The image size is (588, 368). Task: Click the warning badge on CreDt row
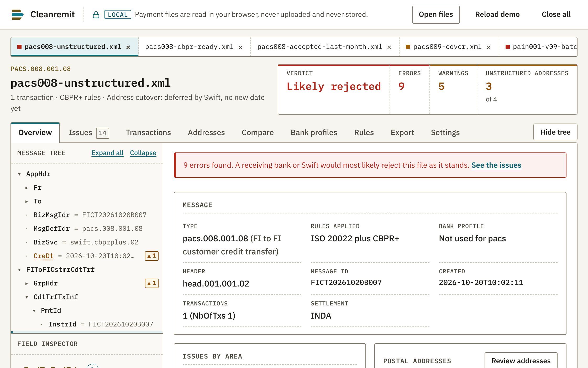[x=152, y=256]
